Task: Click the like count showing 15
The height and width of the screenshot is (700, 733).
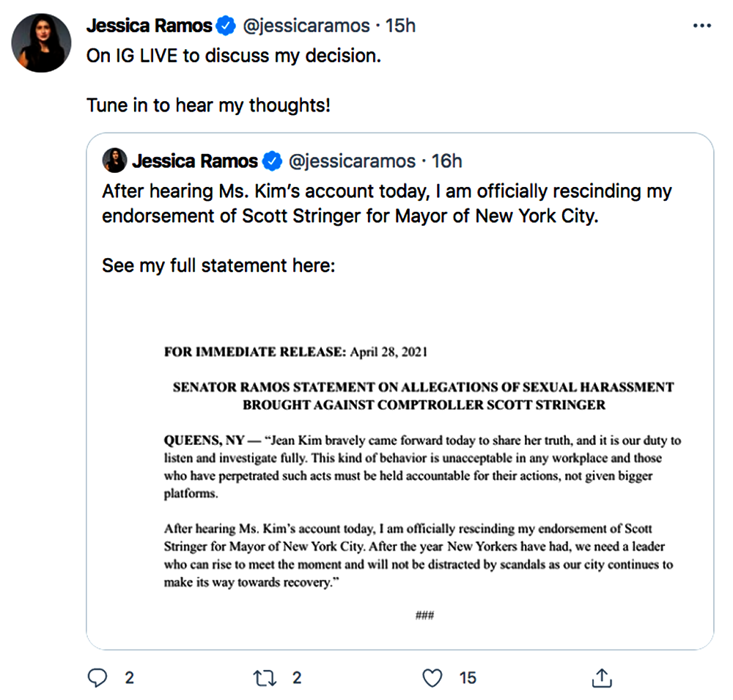Action: pyautogui.click(x=468, y=678)
